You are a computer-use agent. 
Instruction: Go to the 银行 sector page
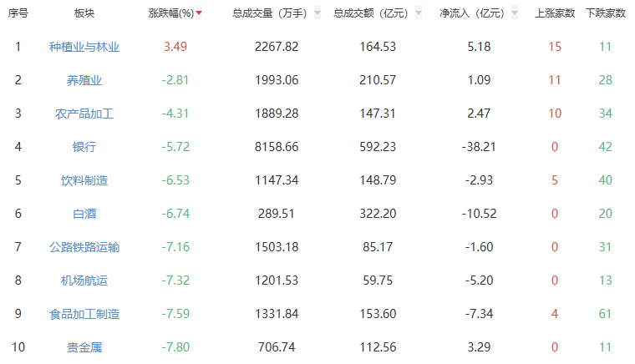point(84,147)
